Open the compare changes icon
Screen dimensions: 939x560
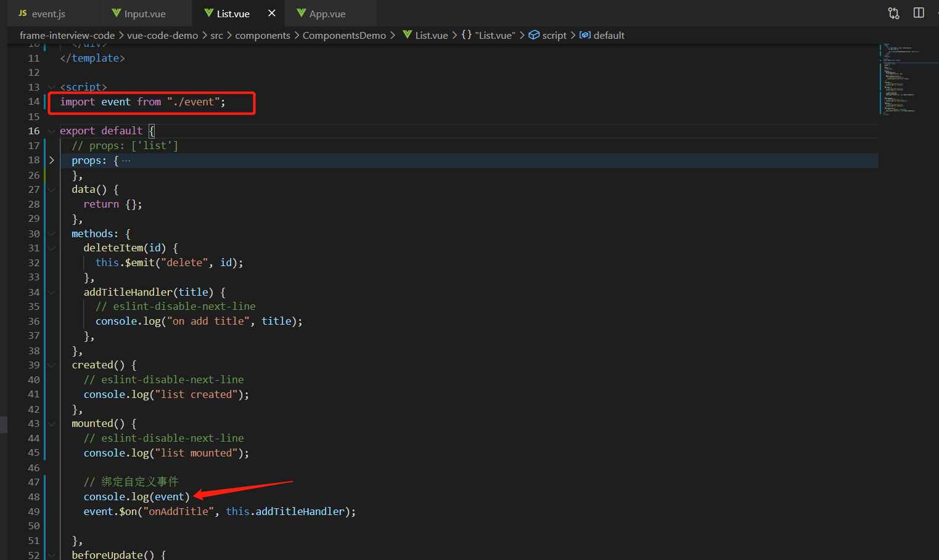[x=893, y=13]
